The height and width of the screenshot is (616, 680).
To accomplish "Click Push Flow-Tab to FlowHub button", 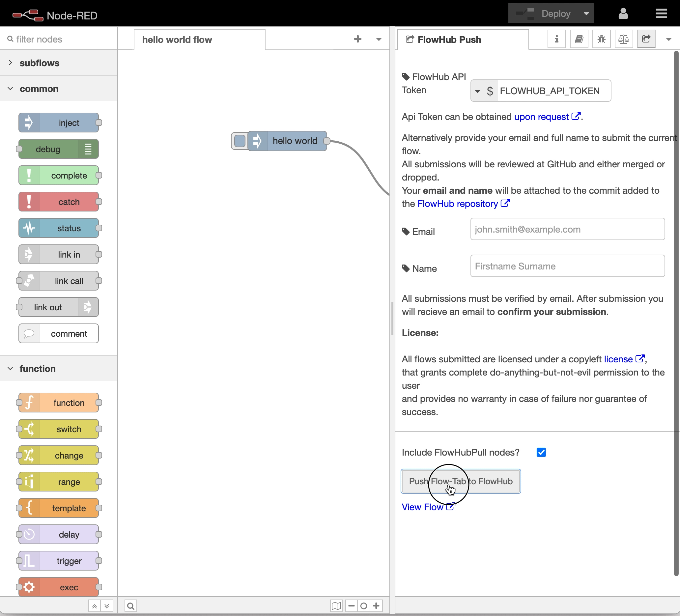I will 461,481.
